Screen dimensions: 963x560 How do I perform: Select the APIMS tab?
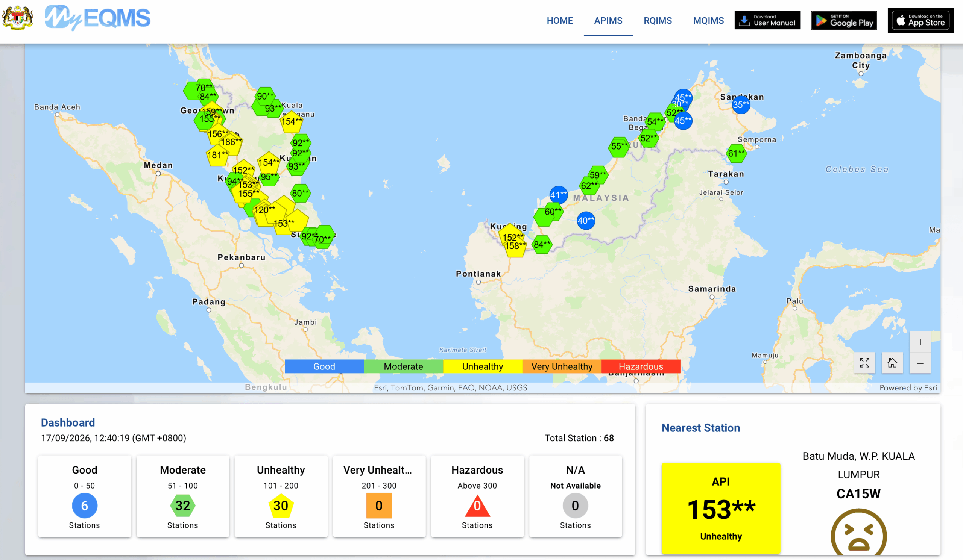[608, 21]
